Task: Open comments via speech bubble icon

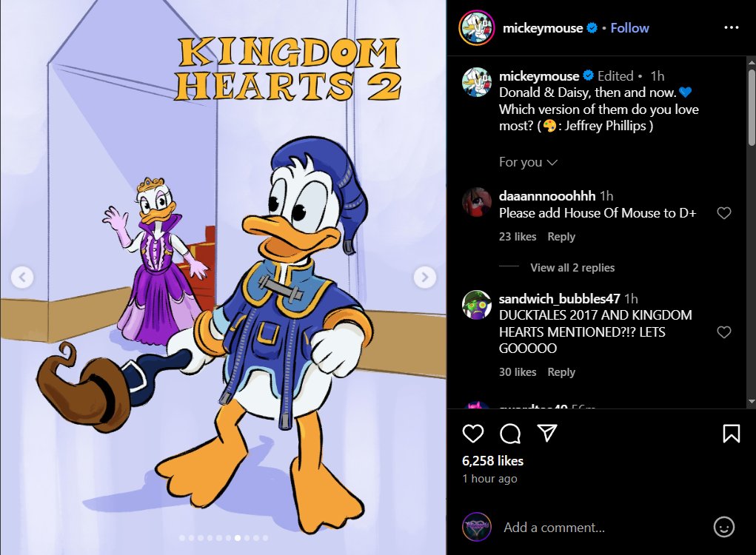Action: coord(510,434)
